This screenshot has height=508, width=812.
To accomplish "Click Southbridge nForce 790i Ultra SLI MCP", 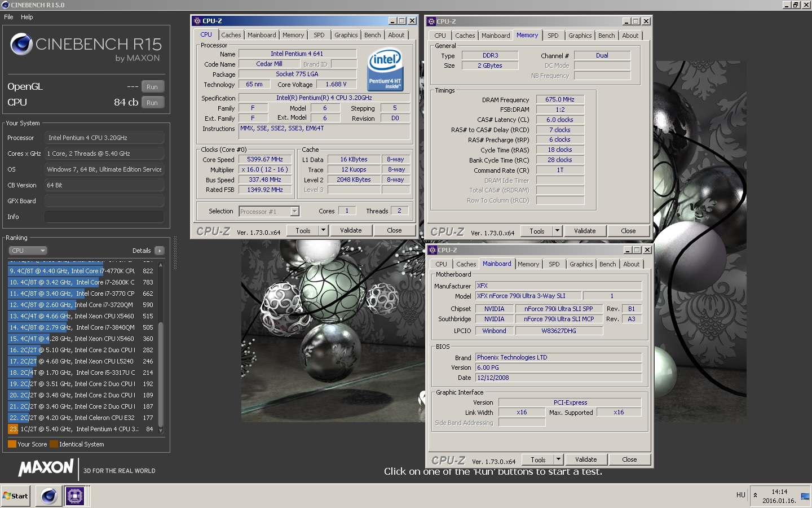I will (559, 319).
